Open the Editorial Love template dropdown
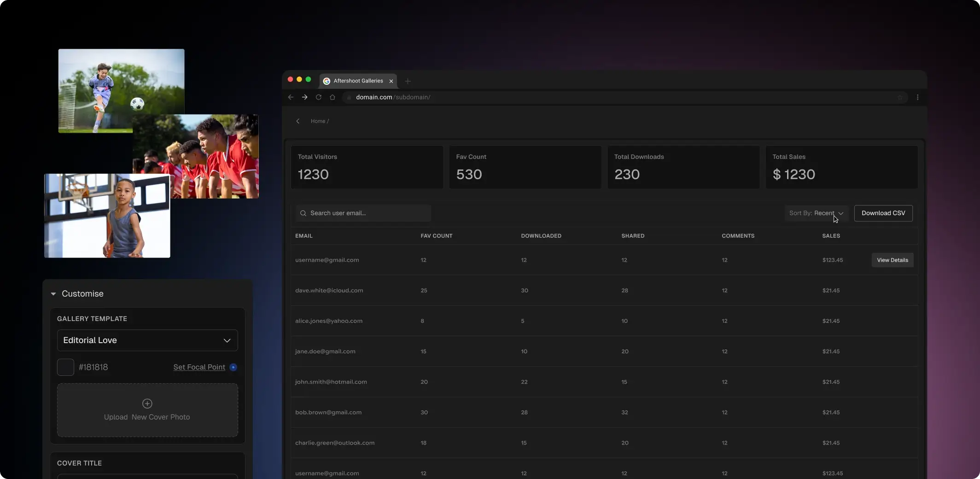980x479 pixels. 147,340
